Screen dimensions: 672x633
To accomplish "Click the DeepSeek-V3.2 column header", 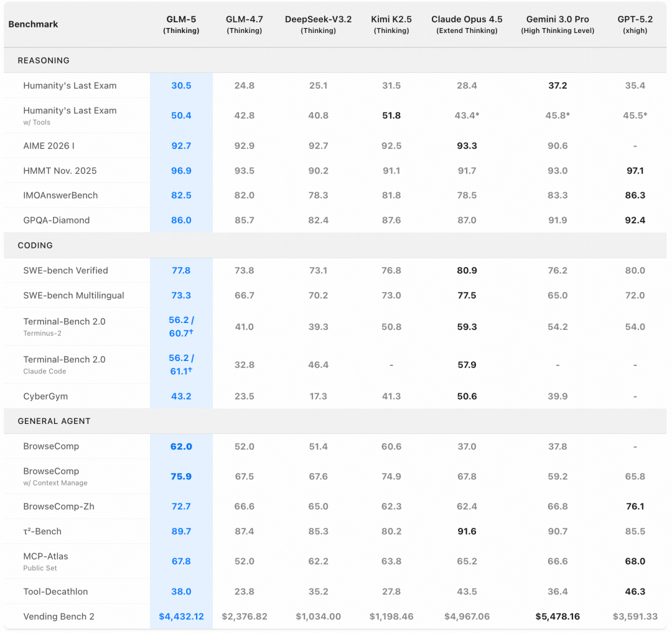I will pyautogui.click(x=318, y=24).
